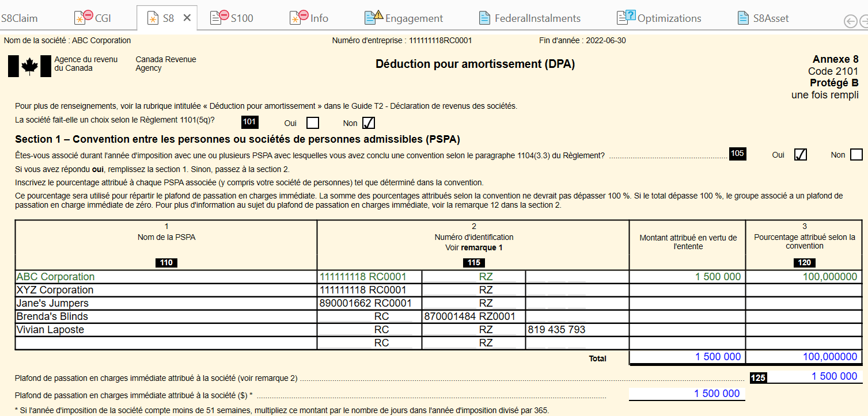Click the FederalInstalments document icon
The height and width of the screenshot is (416, 868).
coord(485,18)
